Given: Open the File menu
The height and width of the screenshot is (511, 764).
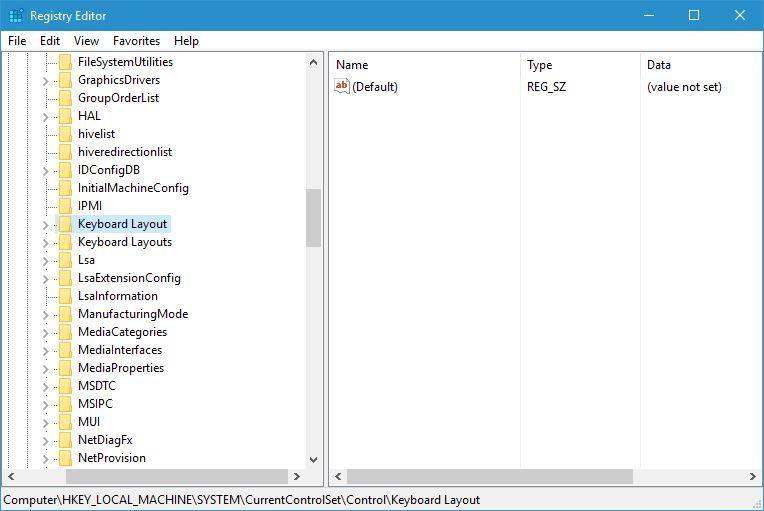Looking at the screenshot, I should point(17,41).
